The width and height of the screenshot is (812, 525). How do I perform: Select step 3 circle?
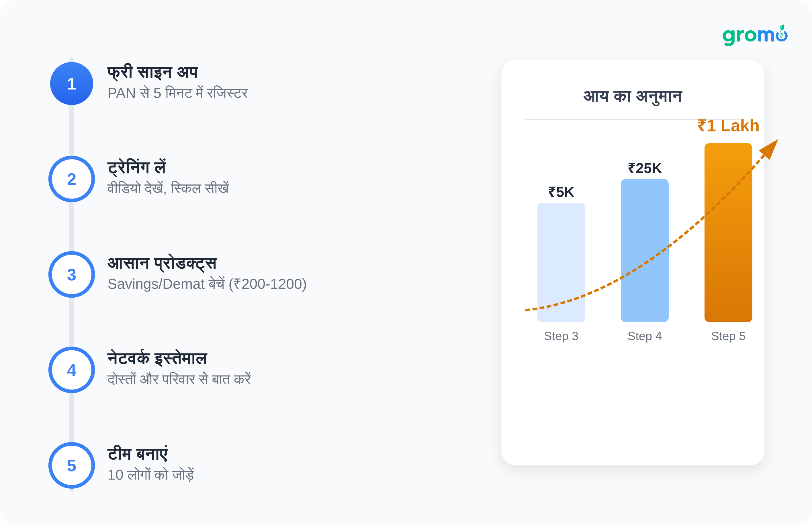coord(72,274)
